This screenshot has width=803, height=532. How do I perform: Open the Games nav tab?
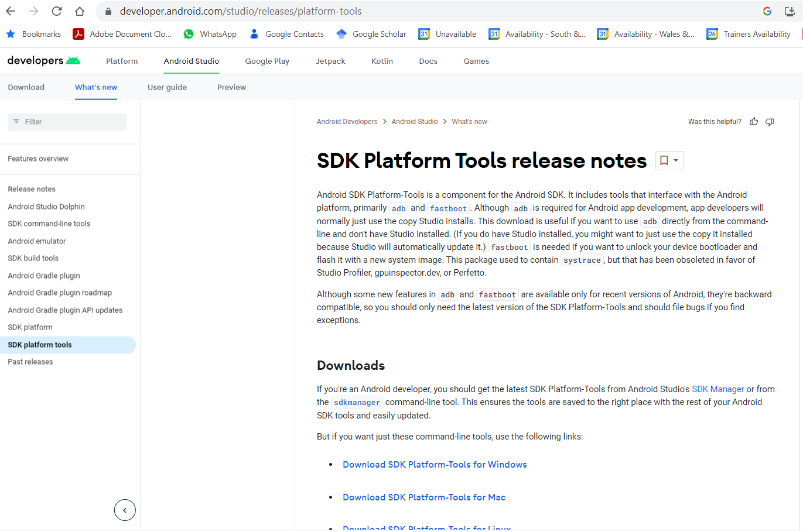(476, 61)
